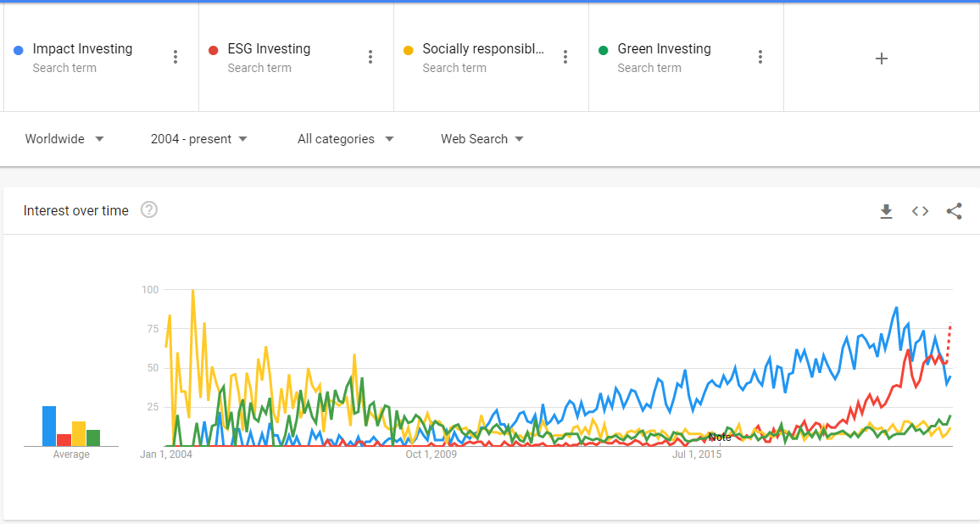Edit the Impact Investing search term
Viewport: 980px width, 524px height.
click(x=82, y=49)
